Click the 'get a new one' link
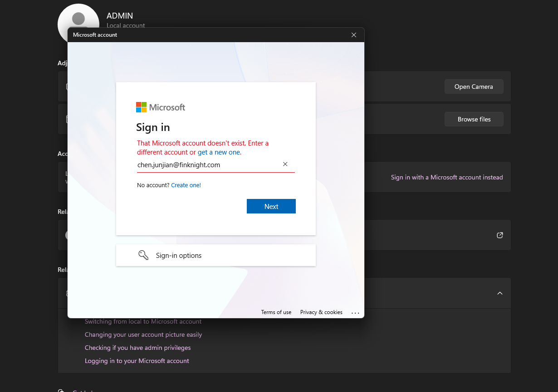The image size is (558, 392). tap(219, 152)
